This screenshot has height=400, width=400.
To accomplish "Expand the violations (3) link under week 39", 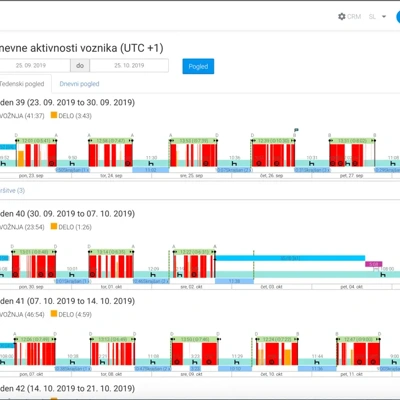I will [13, 190].
